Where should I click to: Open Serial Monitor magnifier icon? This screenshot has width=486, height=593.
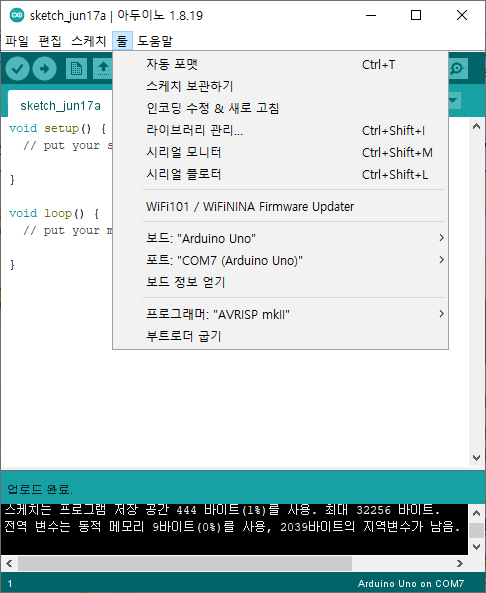pos(458,69)
